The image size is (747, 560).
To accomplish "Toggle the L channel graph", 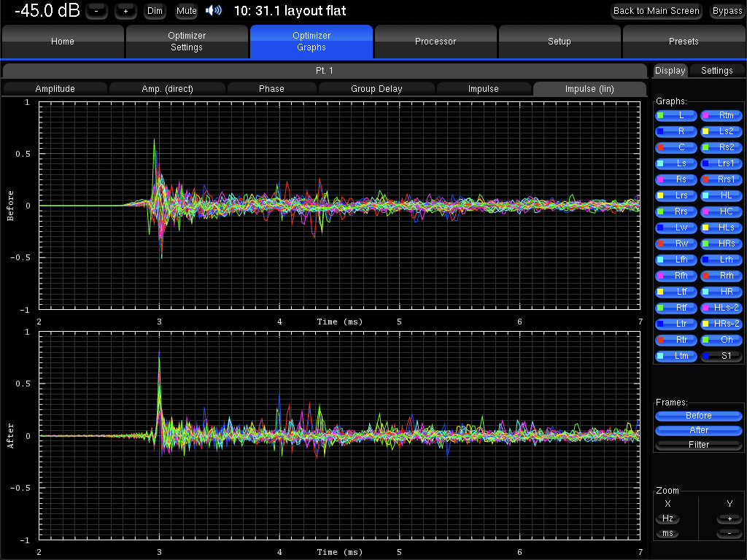I will pos(676,115).
